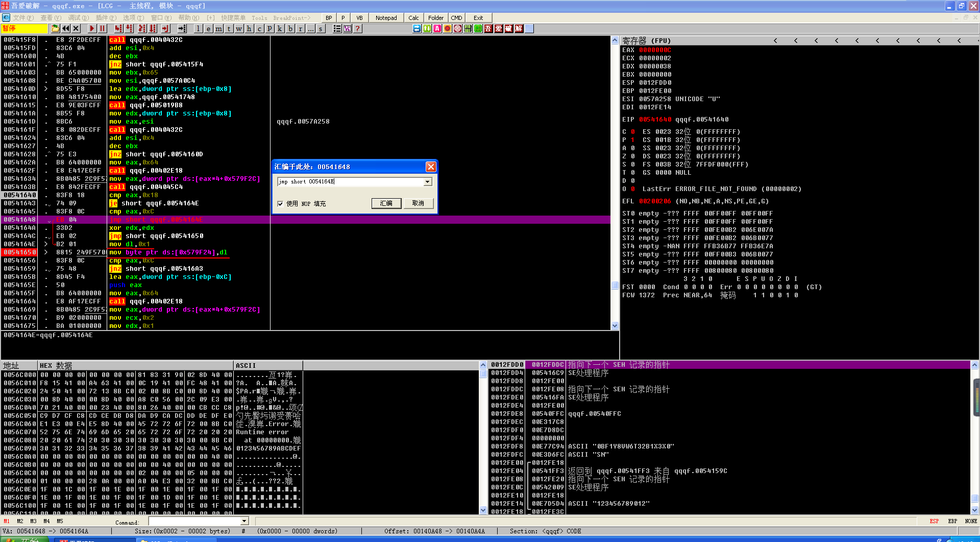Show CPU window with 'c' button
Image resolution: width=980 pixels, height=542 pixels.
pyautogui.click(x=259, y=29)
